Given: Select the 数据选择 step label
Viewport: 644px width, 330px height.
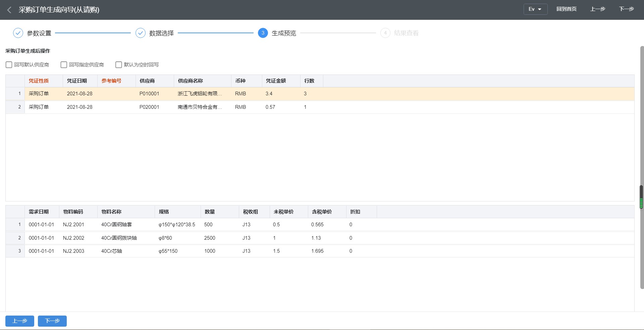Looking at the screenshot, I should pyautogui.click(x=162, y=33).
